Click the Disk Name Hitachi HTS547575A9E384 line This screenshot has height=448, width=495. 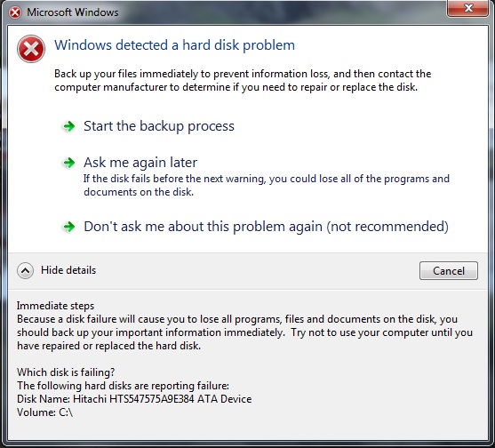[134, 399]
